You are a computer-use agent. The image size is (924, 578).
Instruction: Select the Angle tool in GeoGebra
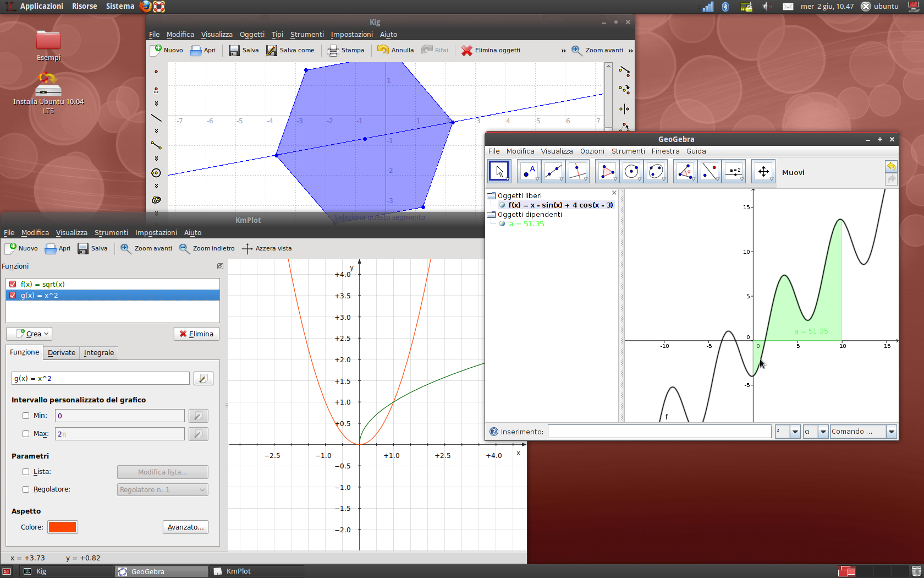[x=685, y=172]
